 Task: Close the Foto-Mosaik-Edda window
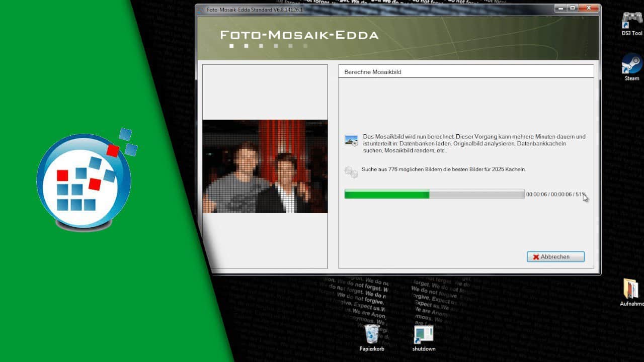(x=588, y=8)
